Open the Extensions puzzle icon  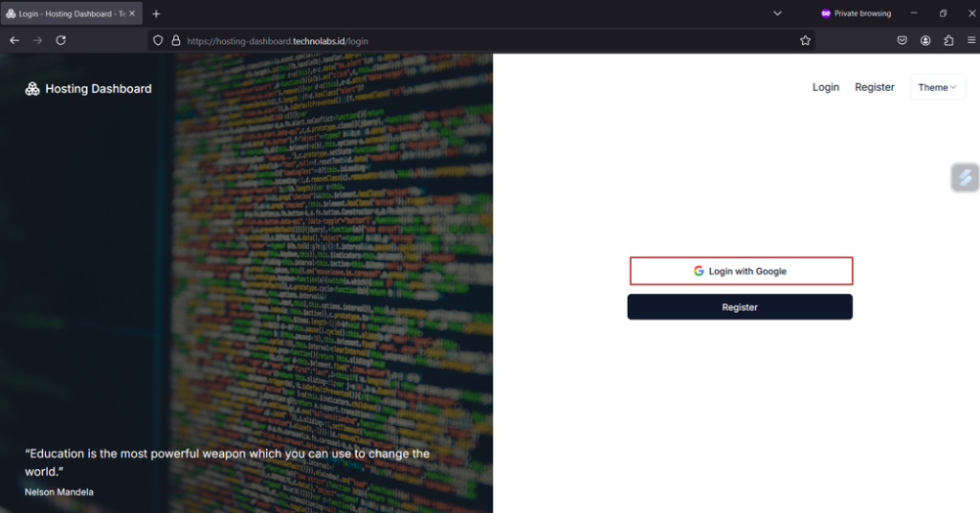coord(948,41)
